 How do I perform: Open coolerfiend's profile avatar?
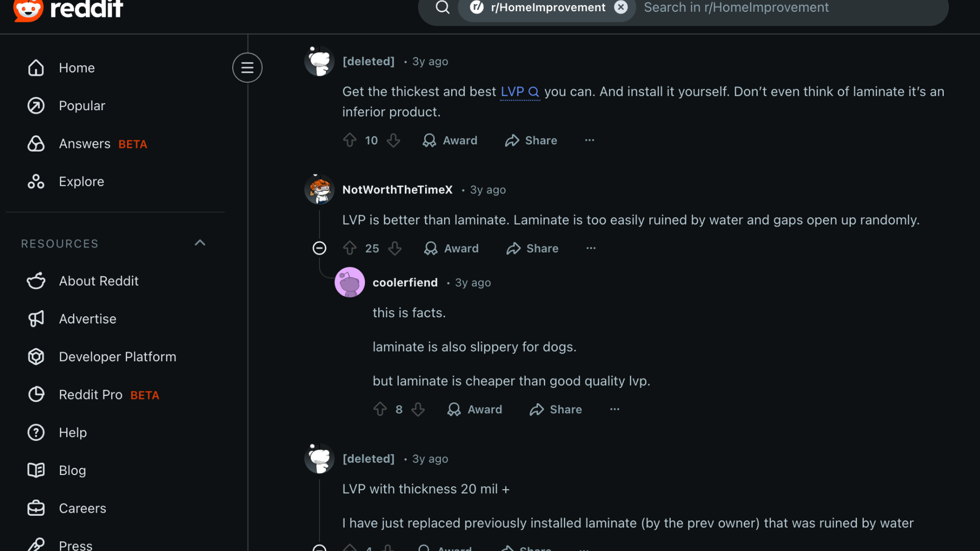350,282
